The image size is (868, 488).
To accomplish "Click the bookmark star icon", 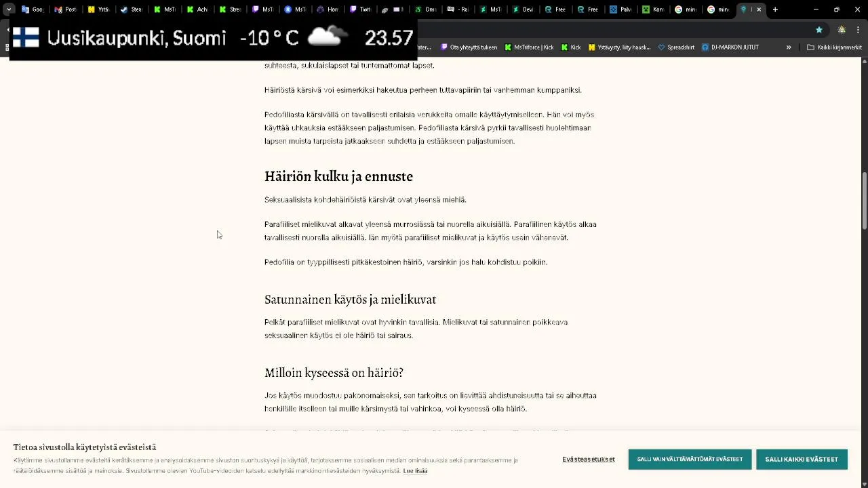I will coord(819,30).
